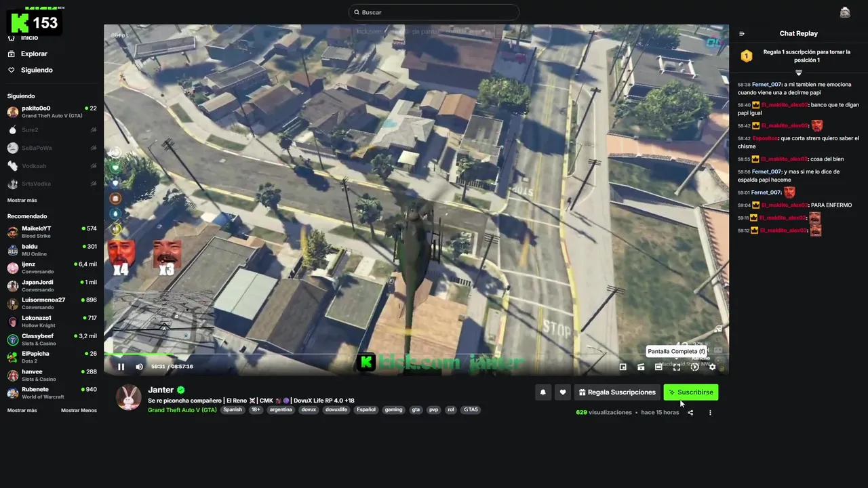Screen dimensions: 868x488
Task: Open Rubenete recommended channel
Action: click(x=52, y=393)
